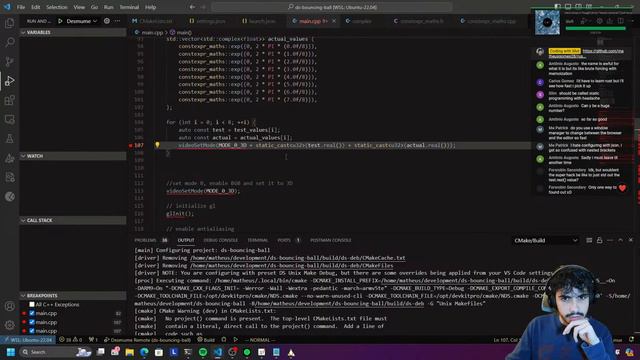Open the build/ds-deb/CMakeFiles path link
Image resolution: width=640 pixels, height=360 pixels.
pyautogui.click(x=291, y=266)
